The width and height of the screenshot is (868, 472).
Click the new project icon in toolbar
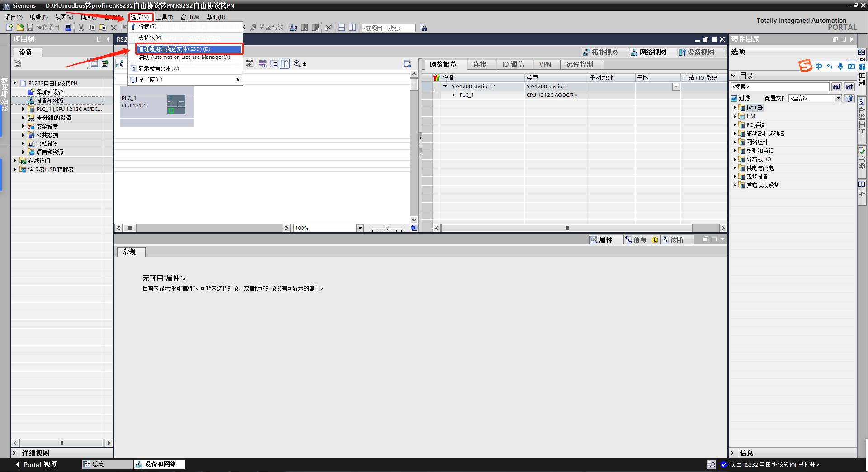point(10,28)
